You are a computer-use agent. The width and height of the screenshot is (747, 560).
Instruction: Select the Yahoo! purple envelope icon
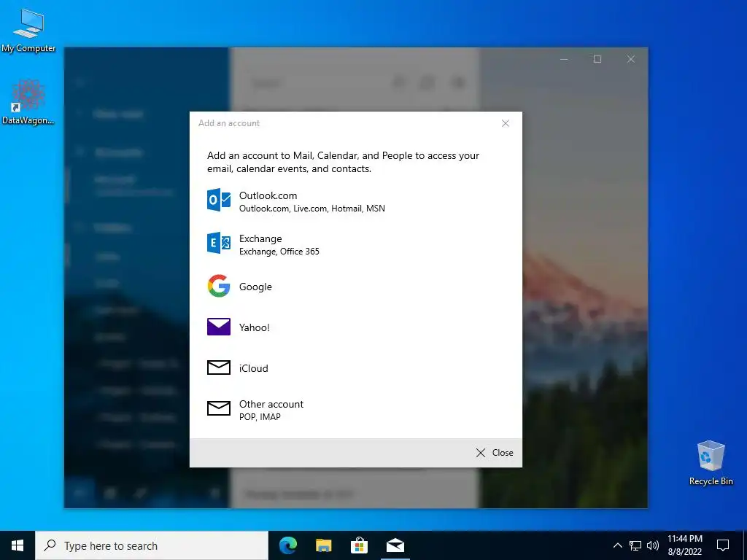(x=219, y=327)
